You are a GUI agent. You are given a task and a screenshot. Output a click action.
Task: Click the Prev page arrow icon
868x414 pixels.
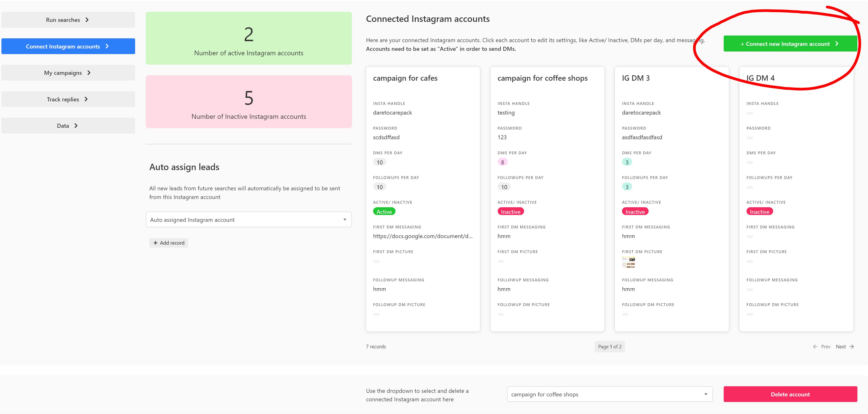tap(815, 347)
